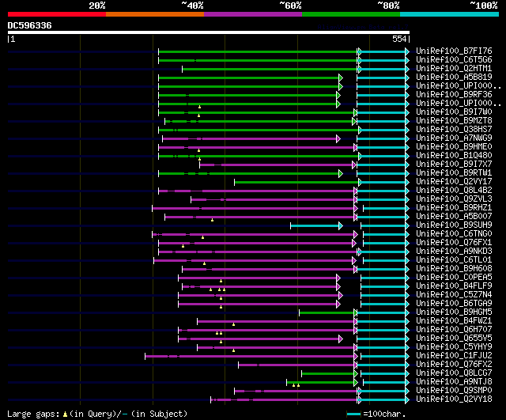Viewport: 506px width, 420px height.
Task: Select the UniRef100_C0PEA5 label
Action: coord(454,278)
